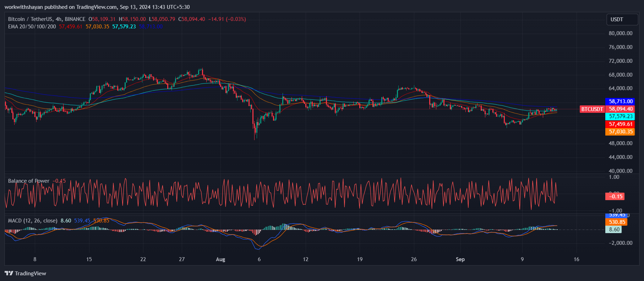The height and width of the screenshot is (281, 644).
Task: Click the EMA 20/50/100/200 indicator legend
Action: pos(32,27)
